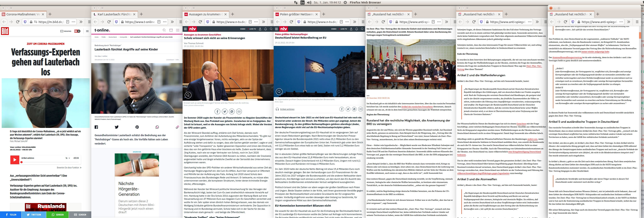Open page actions menu in Bild window
This screenshot has width=644, height=218.
[73, 22]
